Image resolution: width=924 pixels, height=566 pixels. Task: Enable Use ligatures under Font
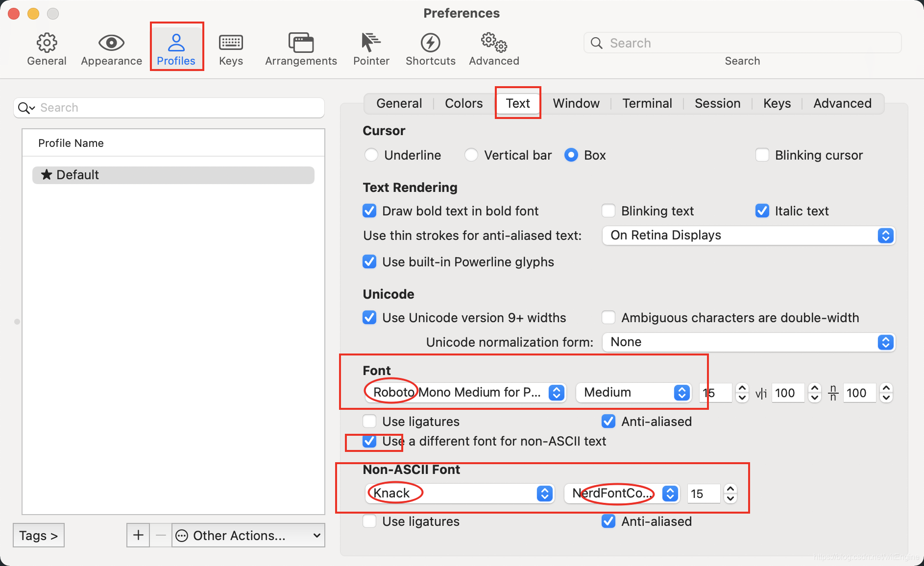(369, 422)
